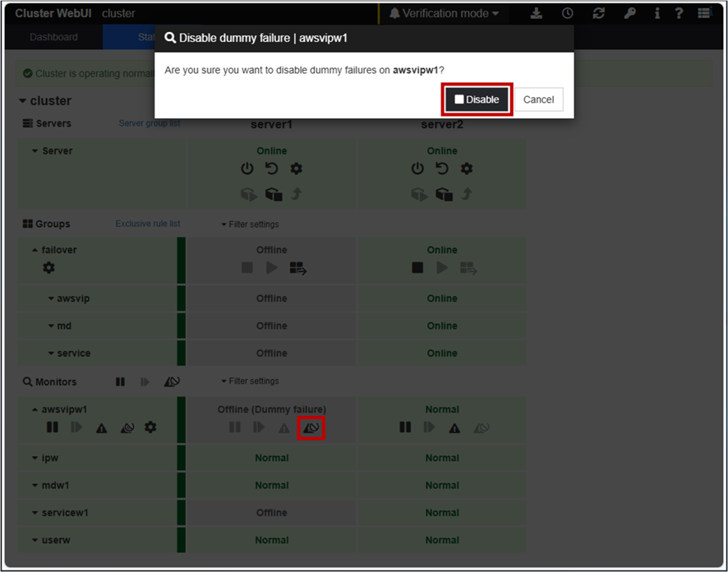This screenshot has width=728, height=572.
Task: Open the Verification mode dropdown
Action: tap(444, 14)
